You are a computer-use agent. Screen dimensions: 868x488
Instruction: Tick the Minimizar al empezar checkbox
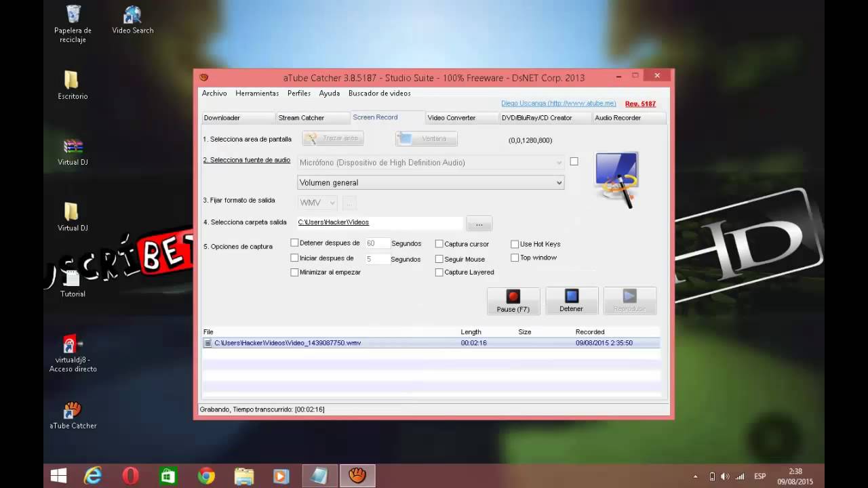294,272
